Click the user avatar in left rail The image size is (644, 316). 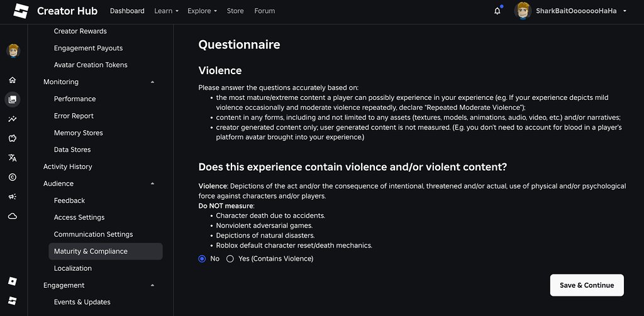[13, 51]
